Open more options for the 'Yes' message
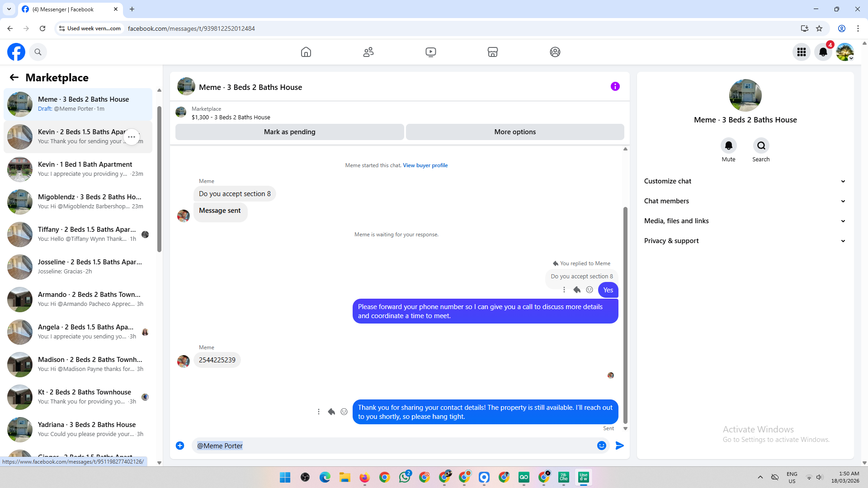 click(x=564, y=290)
